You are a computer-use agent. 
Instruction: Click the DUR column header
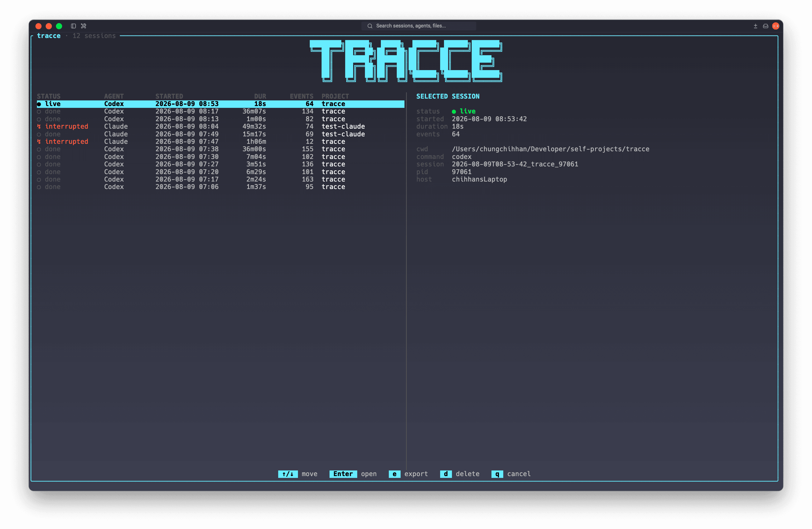[260, 96]
